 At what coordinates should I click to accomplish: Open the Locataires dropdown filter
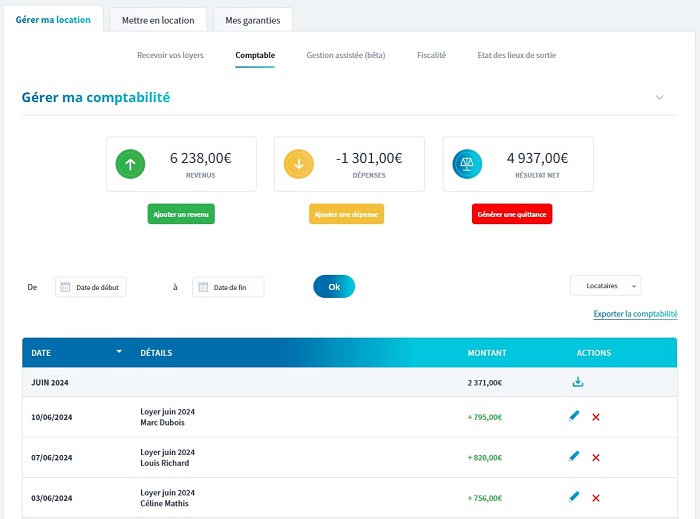click(x=605, y=286)
